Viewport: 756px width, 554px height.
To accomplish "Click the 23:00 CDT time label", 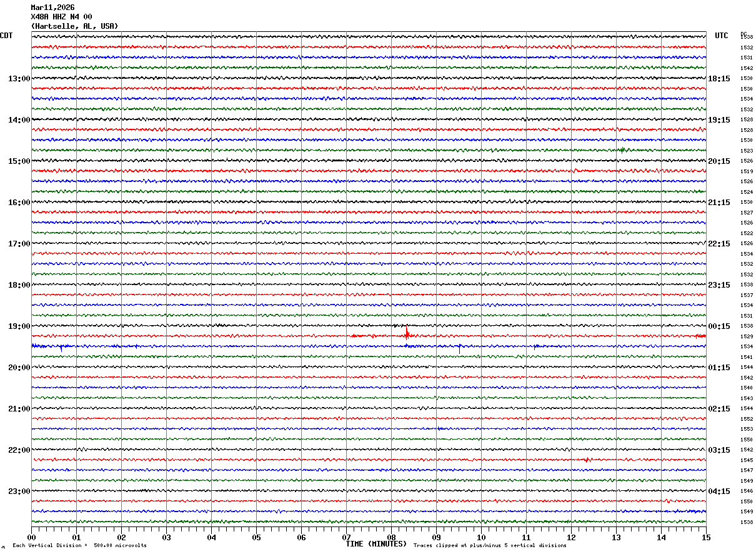I will coord(19,491).
